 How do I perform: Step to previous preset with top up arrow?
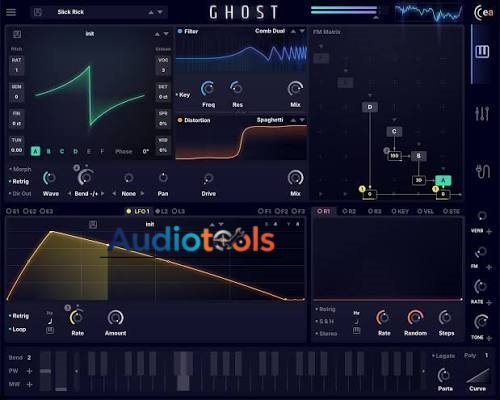pos(151,12)
